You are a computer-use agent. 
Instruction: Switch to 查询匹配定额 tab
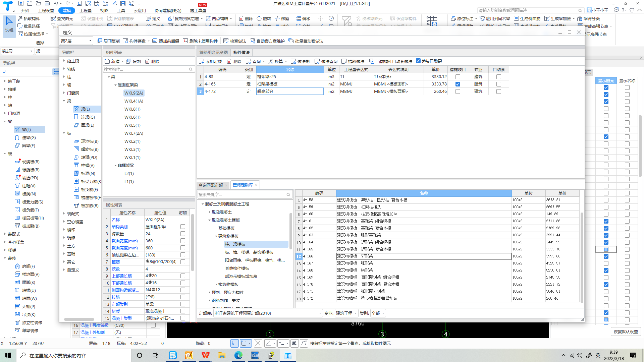(x=211, y=185)
